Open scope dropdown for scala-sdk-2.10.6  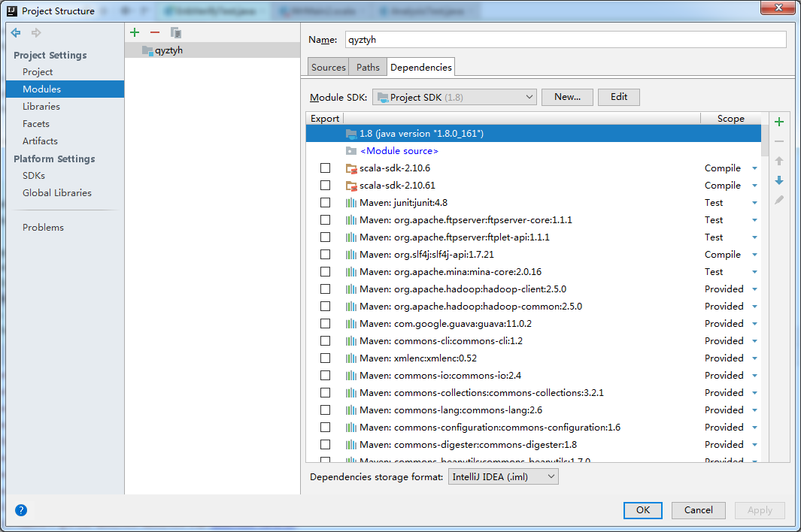(754, 168)
